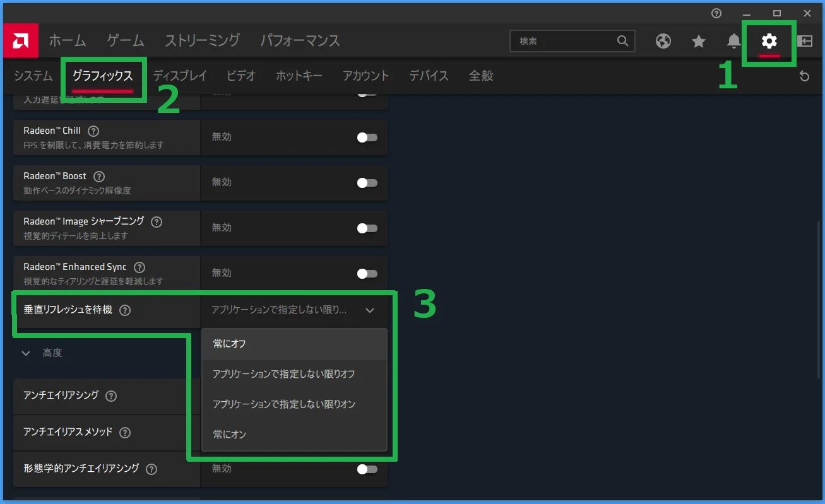Toggle the sidebar panel icon

tap(805, 41)
